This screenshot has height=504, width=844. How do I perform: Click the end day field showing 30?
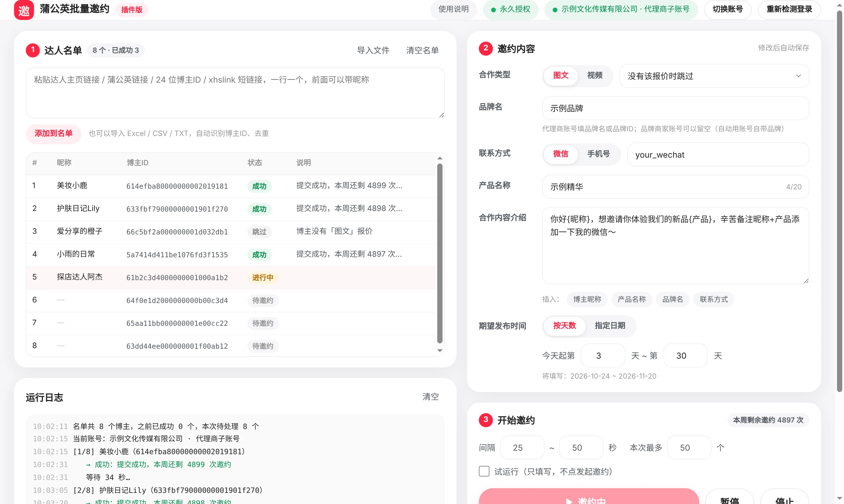point(686,356)
